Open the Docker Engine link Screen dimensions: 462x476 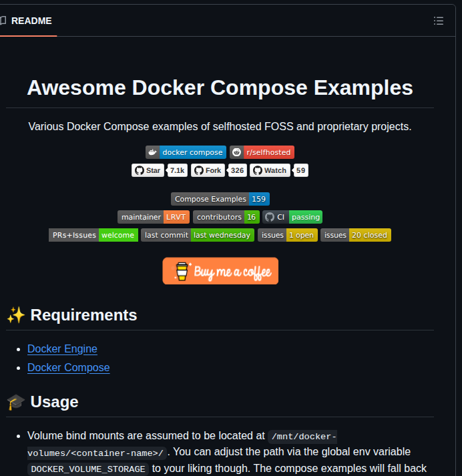click(x=62, y=348)
